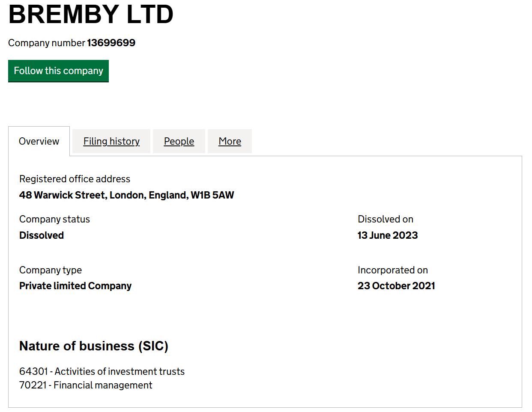Click the dissolved date 13 June 2023

[388, 235]
